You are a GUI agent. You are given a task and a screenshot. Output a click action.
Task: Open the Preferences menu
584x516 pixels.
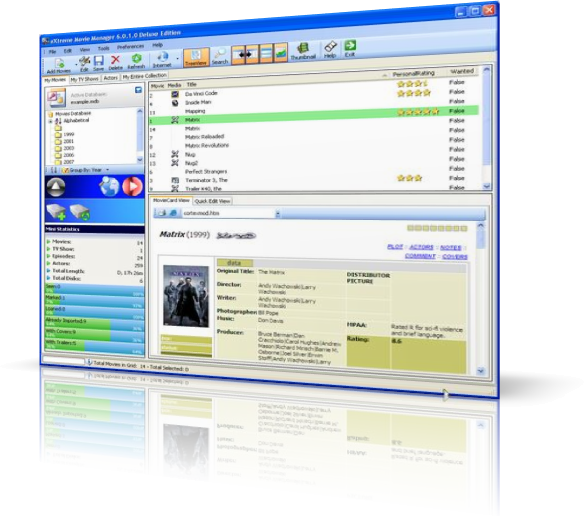point(130,47)
